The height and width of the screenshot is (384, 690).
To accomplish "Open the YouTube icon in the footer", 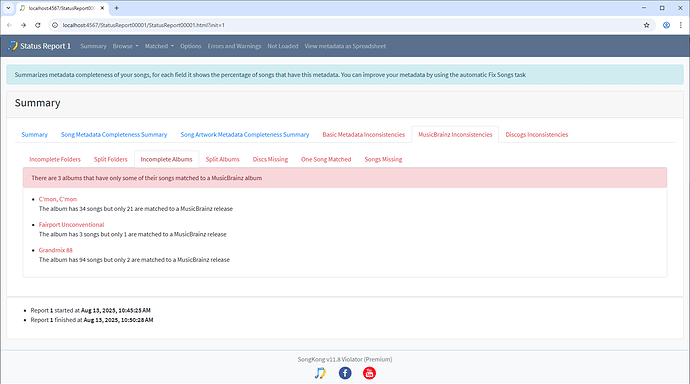I will [x=369, y=373].
